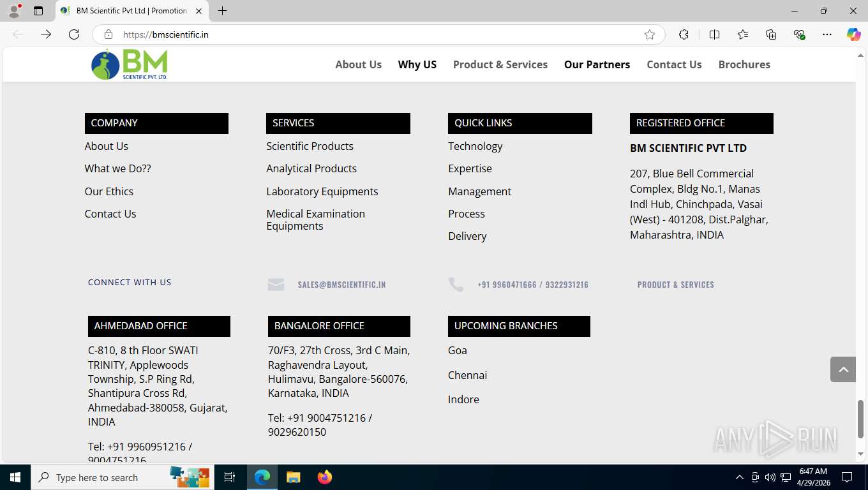Click Medical Examination Equipments link
Image resolution: width=868 pixels, height=490 pixels.
coord(316,220)
